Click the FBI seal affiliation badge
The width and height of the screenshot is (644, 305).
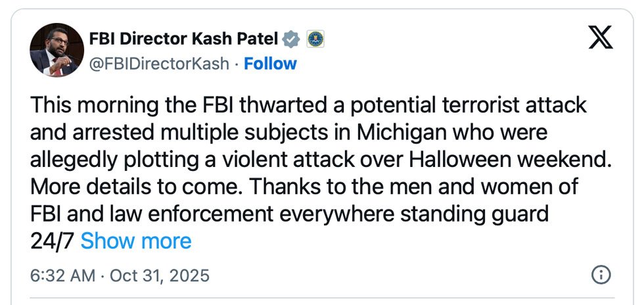[x=315, y=40]
